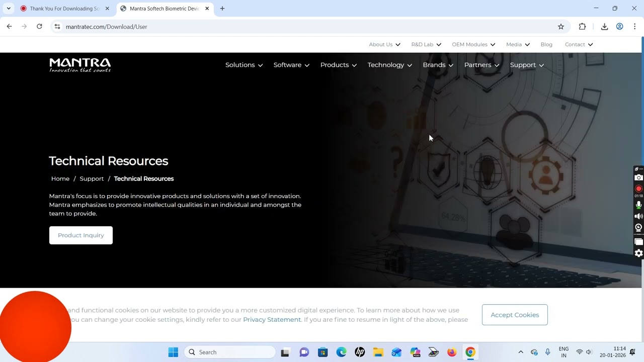
Task: Toggle the webcam icon in recorder toolbar
Action: [638, 228]
